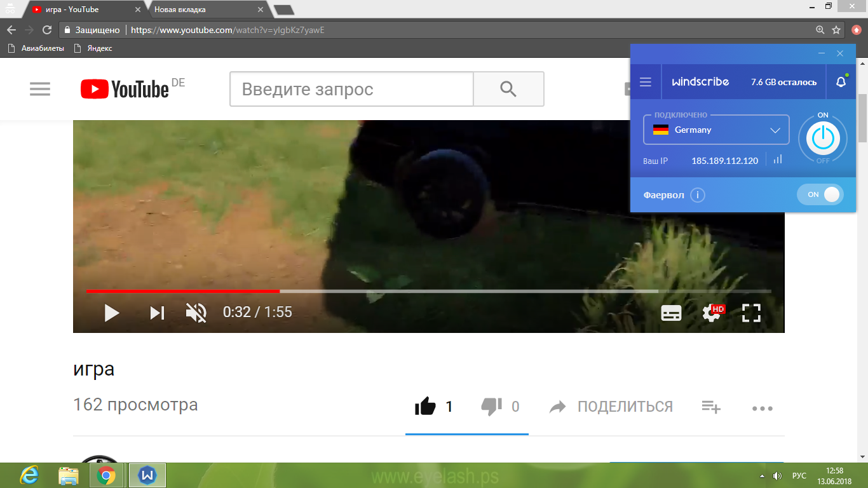Toggle subtitles in the video player
868x488 pixels.
point(671,313)
